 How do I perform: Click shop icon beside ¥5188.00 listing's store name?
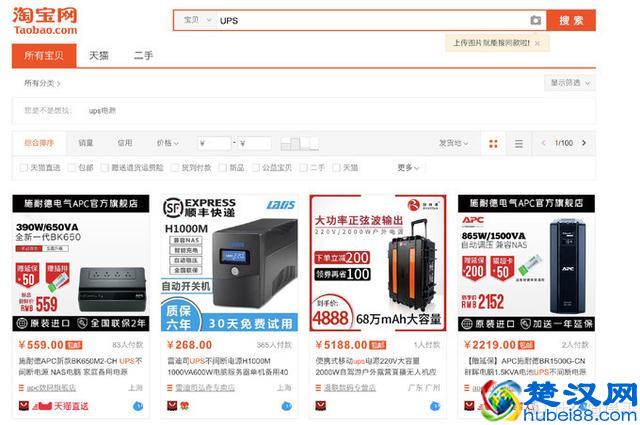point(318,388)
